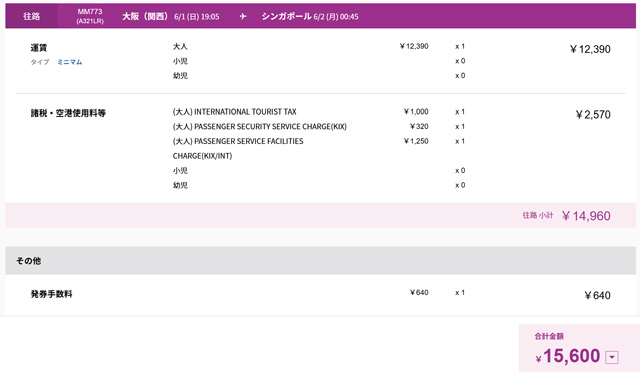Click the ticketing fee row total ¥640

click(x=597, y=295)
